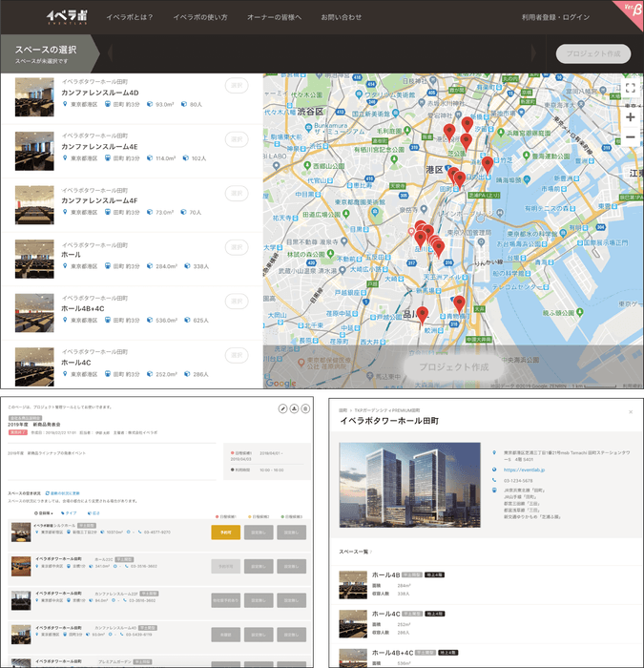Click the download icon in project panel
This screenshot has height=668, width=644.
[294, 408]
